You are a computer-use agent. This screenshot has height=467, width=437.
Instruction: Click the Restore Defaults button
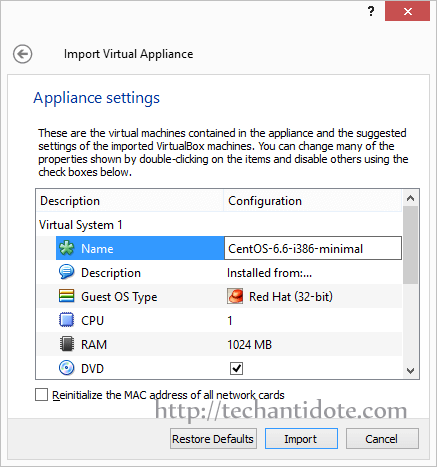coord(213,439)
